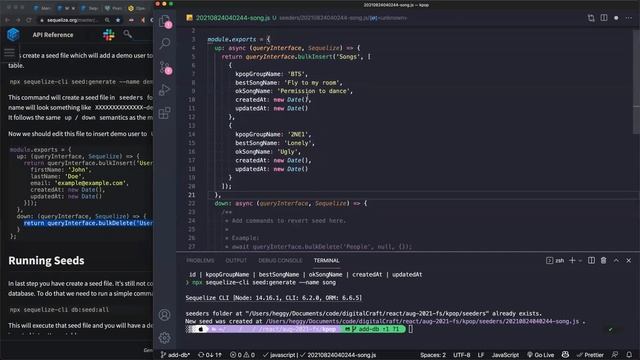
Task: Open the Accounts menu icon
Action: [x=164, y=315]
